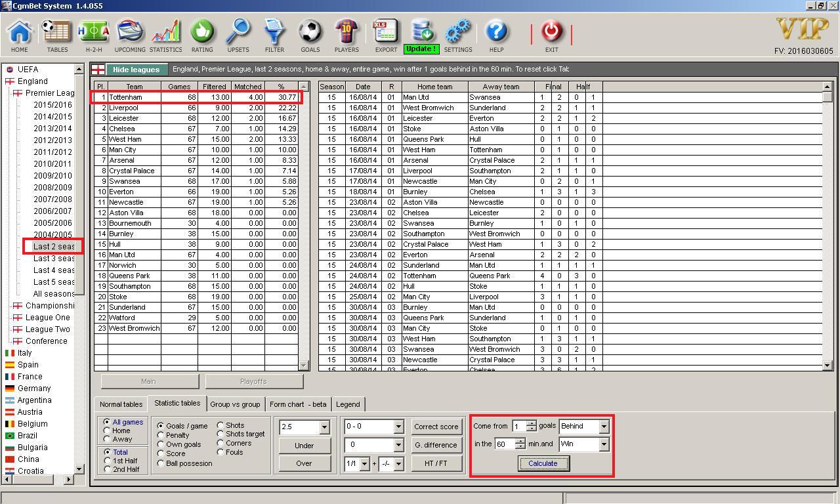Click the match list scroll down arrow

[x=827, y=366]
